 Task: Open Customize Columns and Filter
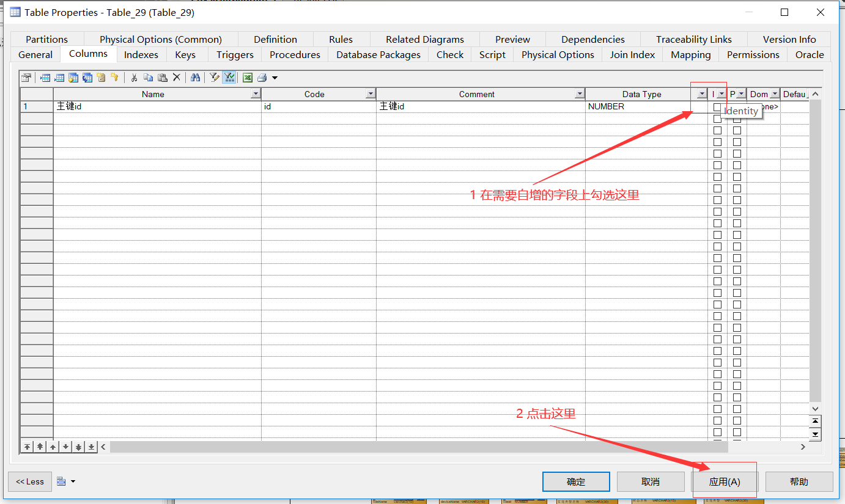pos(215,78)
